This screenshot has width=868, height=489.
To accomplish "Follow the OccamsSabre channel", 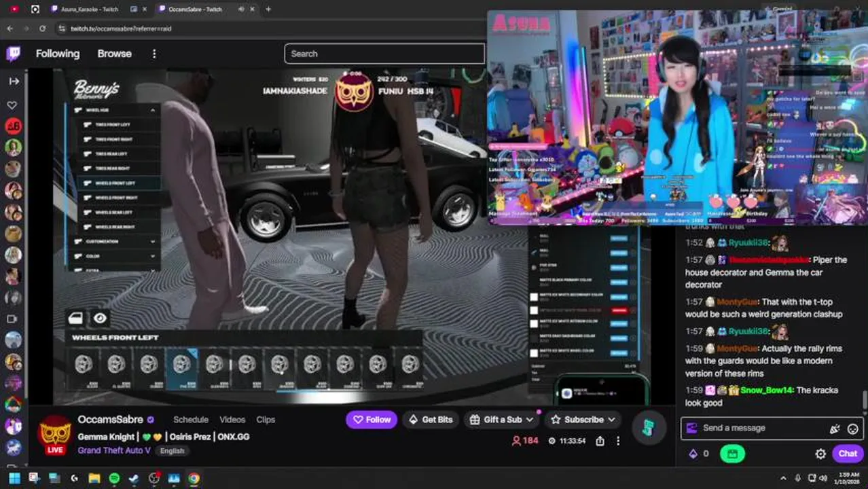I will 372,420.
